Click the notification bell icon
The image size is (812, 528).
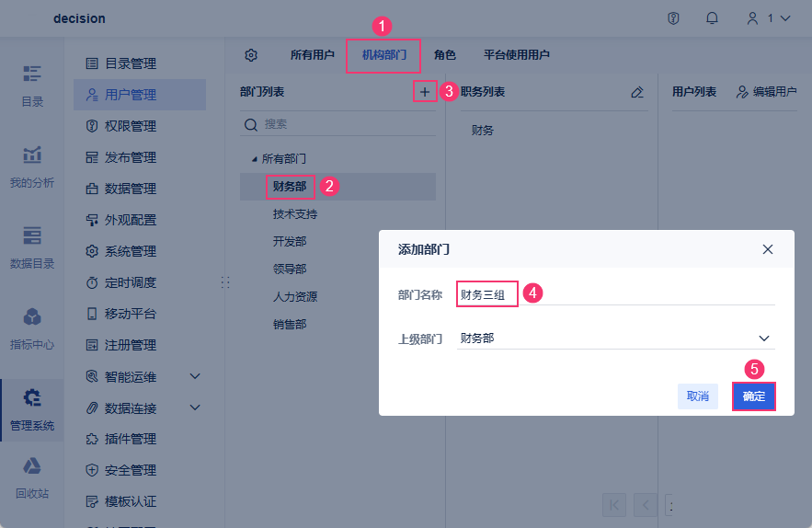[x=712, y=18]
